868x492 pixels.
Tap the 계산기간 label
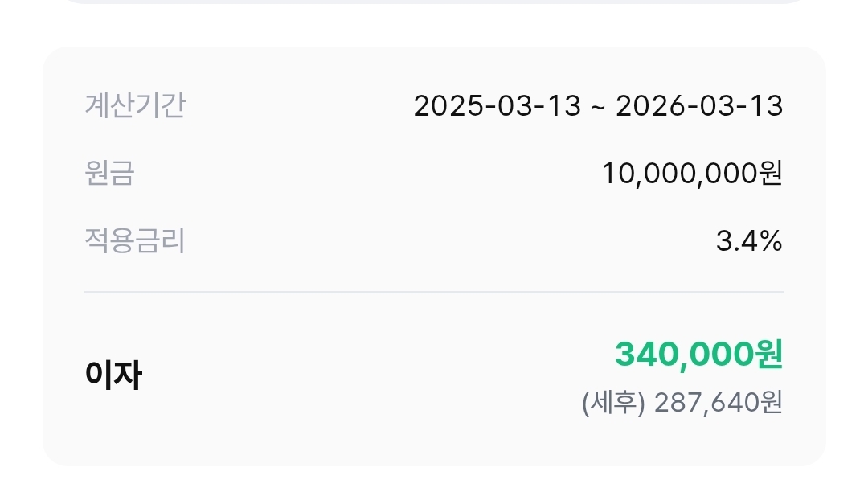135,106
